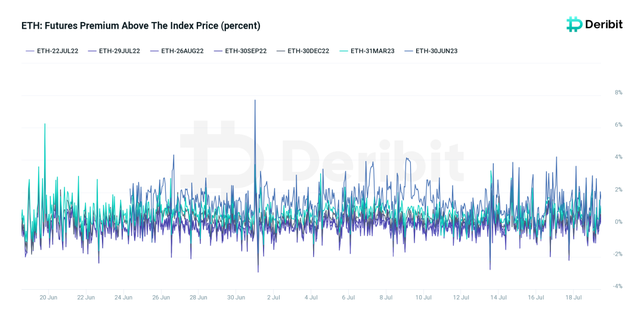Click the ETH-30JUN23 blue line marker
The image size is (644, 322).
[x=408, y=51]
